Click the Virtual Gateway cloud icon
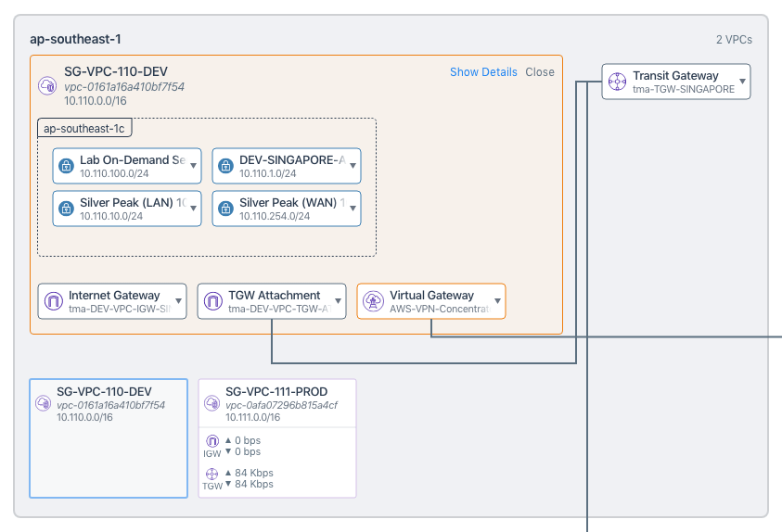 [x=372, y=301]
